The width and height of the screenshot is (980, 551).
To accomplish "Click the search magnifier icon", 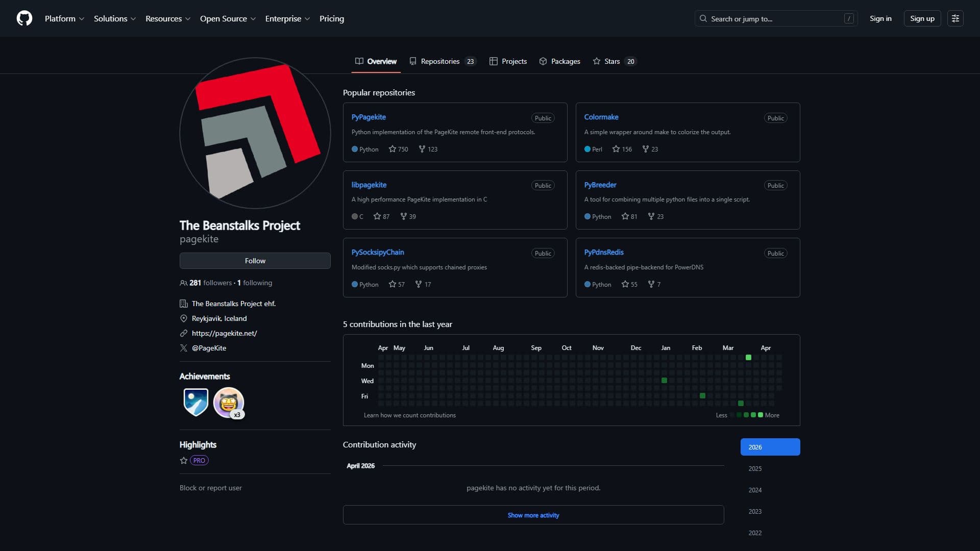I will click(703, 18).
